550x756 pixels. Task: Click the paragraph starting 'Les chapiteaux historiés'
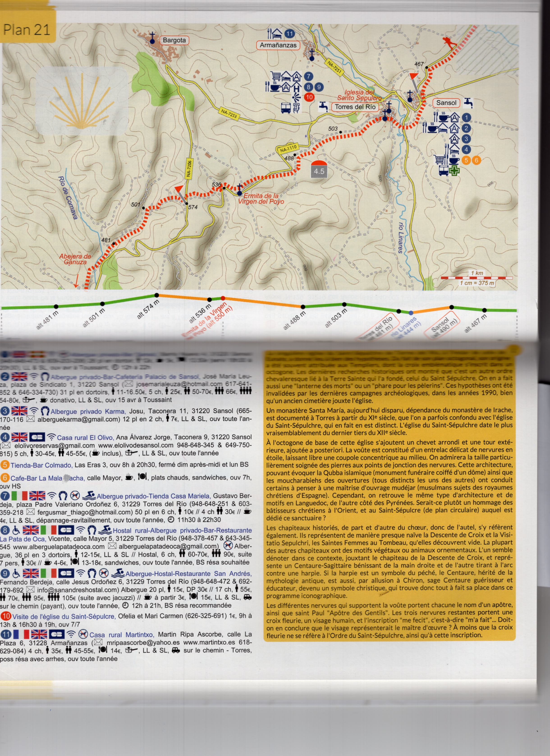(389, 561)
